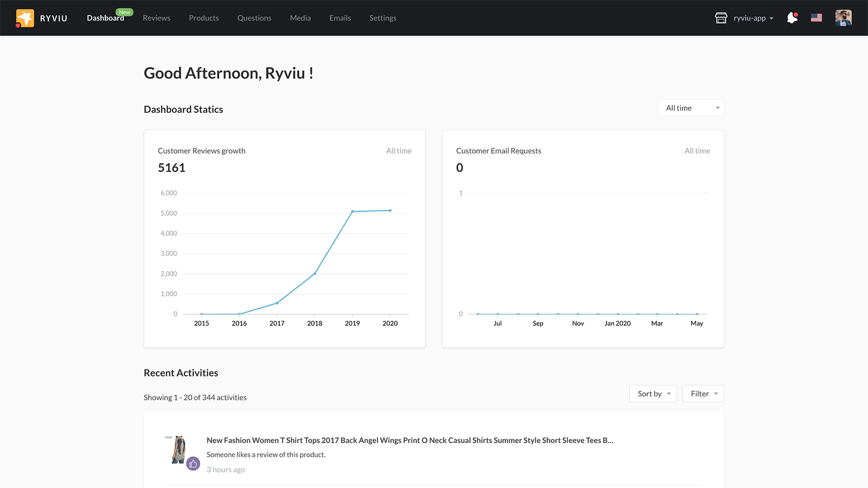Click the Dashboard Statics heading
This screenshot has width=868, height=488.
[x=183, y=110]
